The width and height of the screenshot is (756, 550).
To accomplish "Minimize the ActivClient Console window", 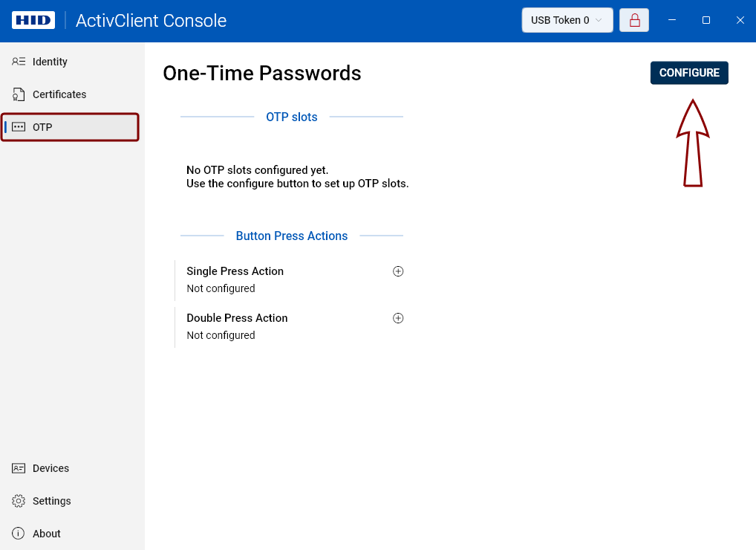I will click(x=672, y=20).
